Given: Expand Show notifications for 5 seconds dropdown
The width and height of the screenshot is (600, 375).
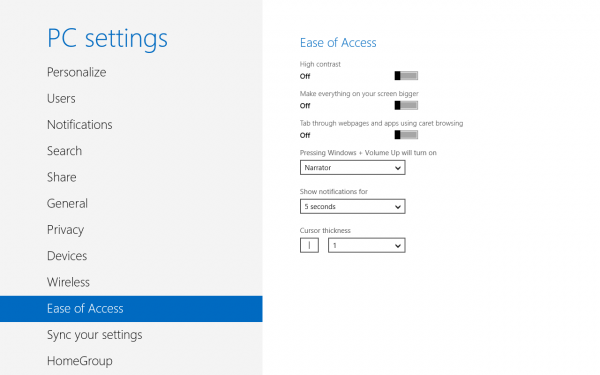Looking at the screenshot, I should (x=352, y=207).
